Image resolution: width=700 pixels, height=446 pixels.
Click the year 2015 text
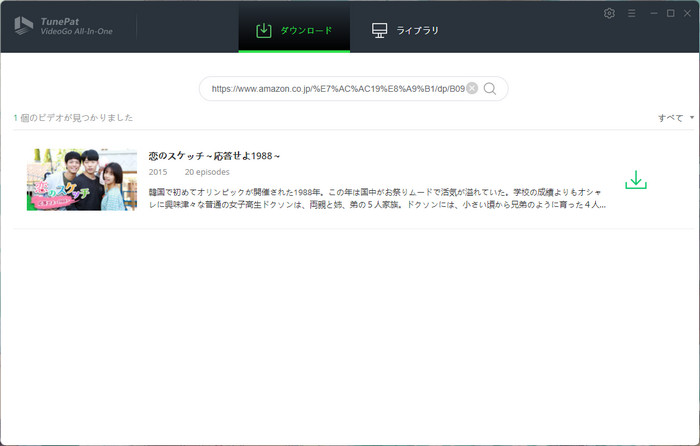click(158, 172)
